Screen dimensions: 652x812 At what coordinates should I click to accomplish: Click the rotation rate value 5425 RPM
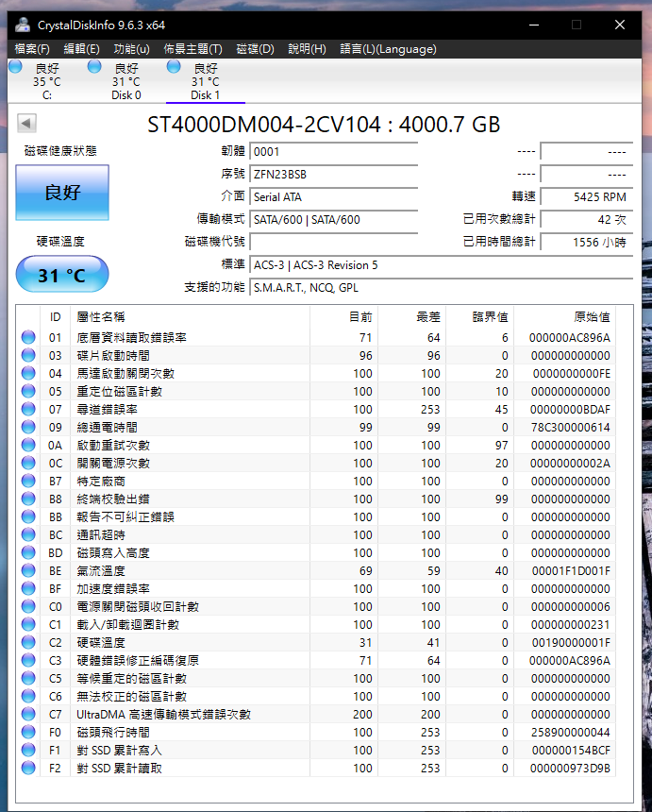coord(587,197)
